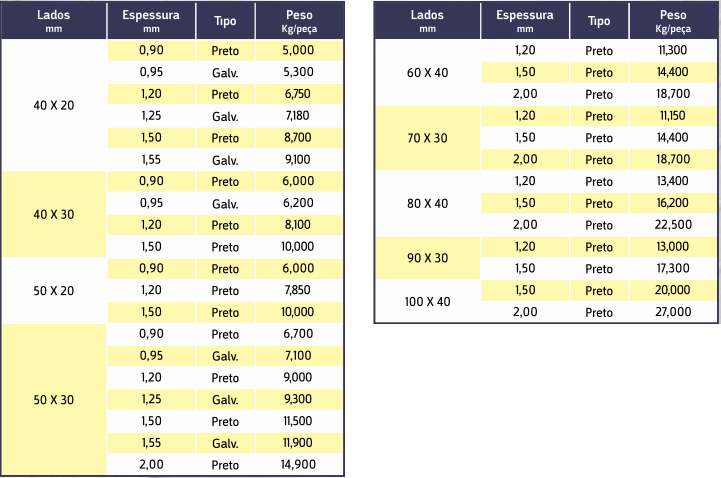Click the weight value 16,200

tap(674, 203)
